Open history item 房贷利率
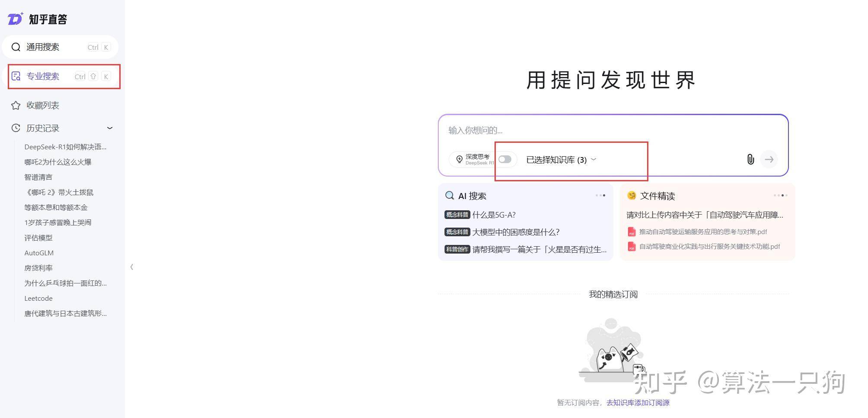Viewport: 868px width, 418px height. coord(38,268)
